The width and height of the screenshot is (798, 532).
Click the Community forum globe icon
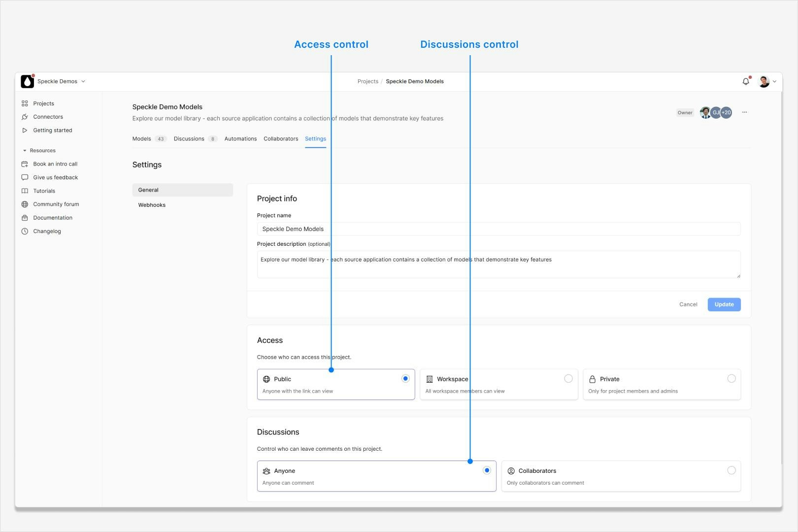tap(25, 204)
